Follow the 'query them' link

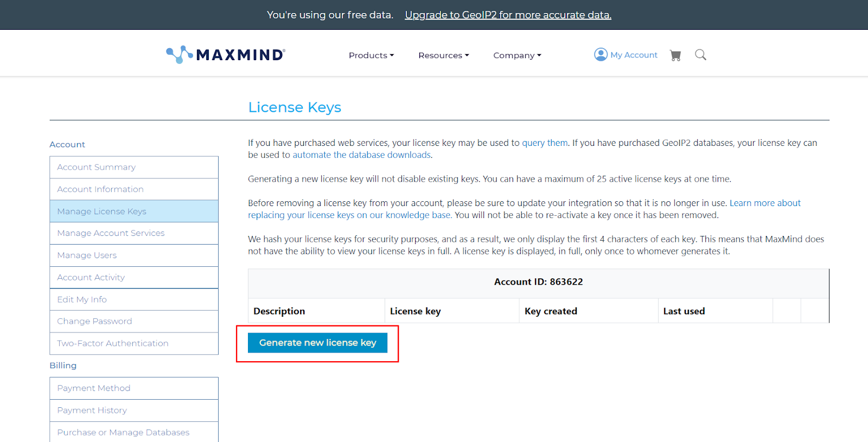click(x=545, y=143)
